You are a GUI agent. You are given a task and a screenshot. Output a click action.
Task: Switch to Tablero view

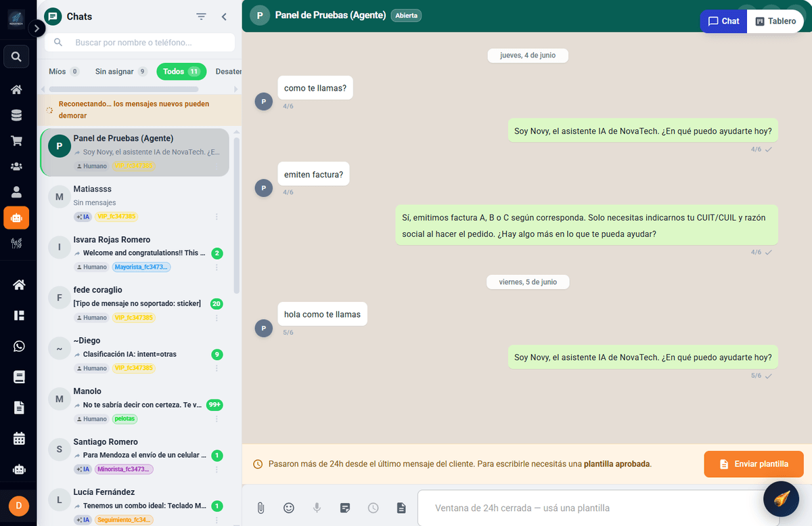tap(775, 21)
